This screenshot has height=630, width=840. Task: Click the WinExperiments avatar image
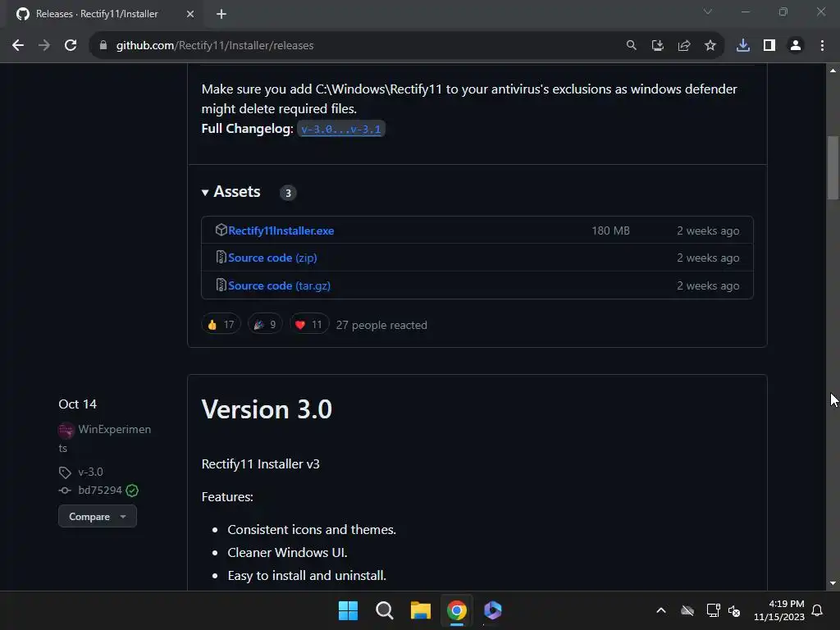[x=66, y=430]
